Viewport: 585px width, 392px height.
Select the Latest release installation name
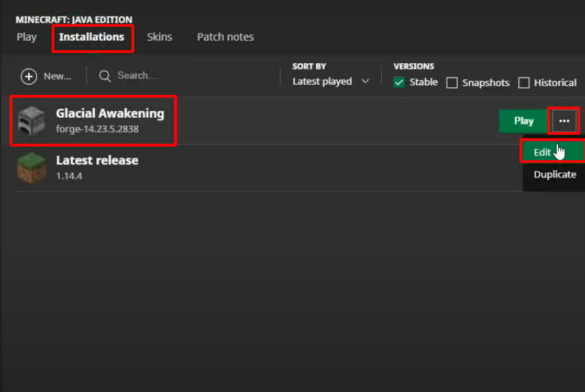click(97, 160)
